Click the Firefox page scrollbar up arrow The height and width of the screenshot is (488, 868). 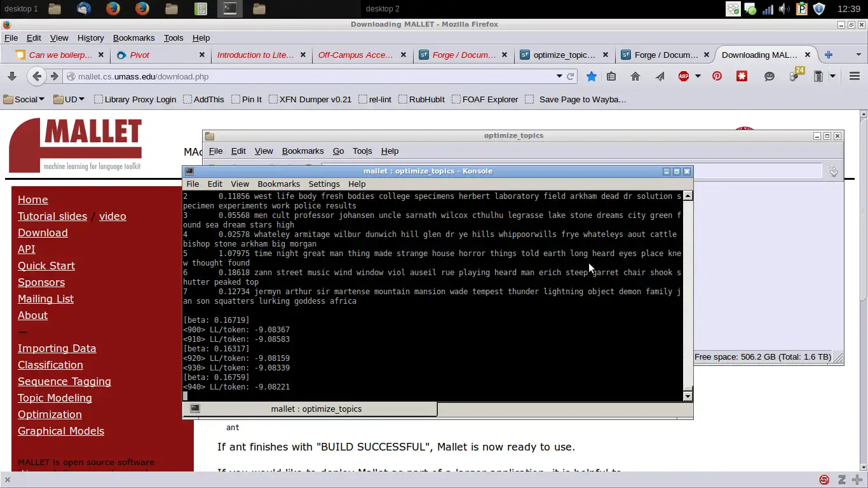864,115
